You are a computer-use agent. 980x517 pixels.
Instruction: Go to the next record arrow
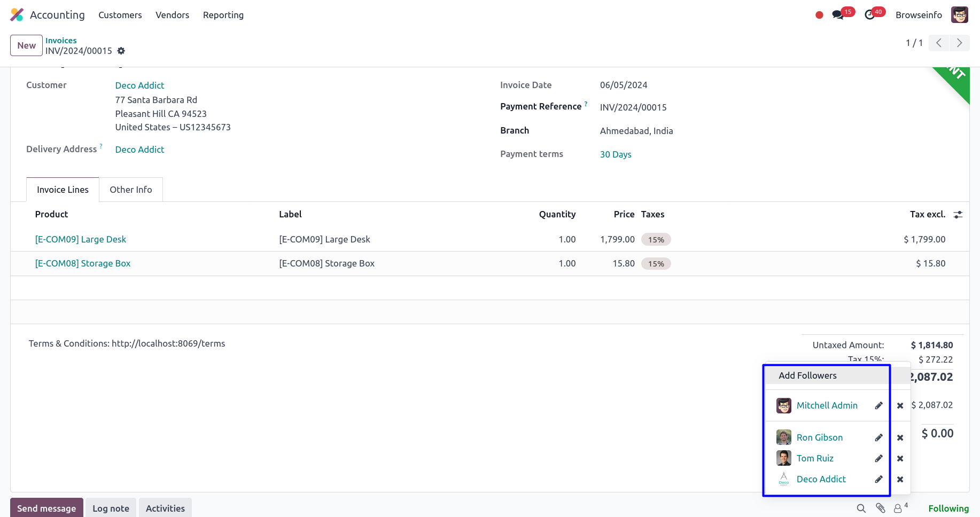[959, 43]
